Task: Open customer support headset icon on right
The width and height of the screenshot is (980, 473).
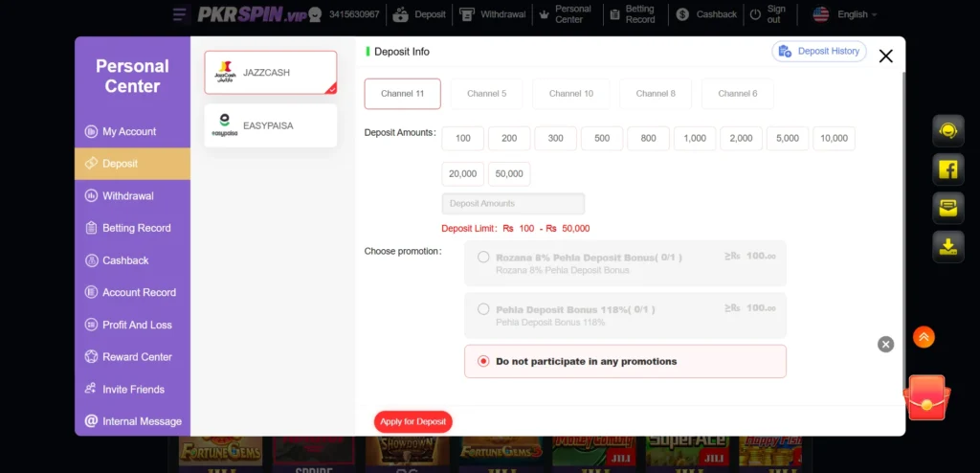Action: point(948,131)
